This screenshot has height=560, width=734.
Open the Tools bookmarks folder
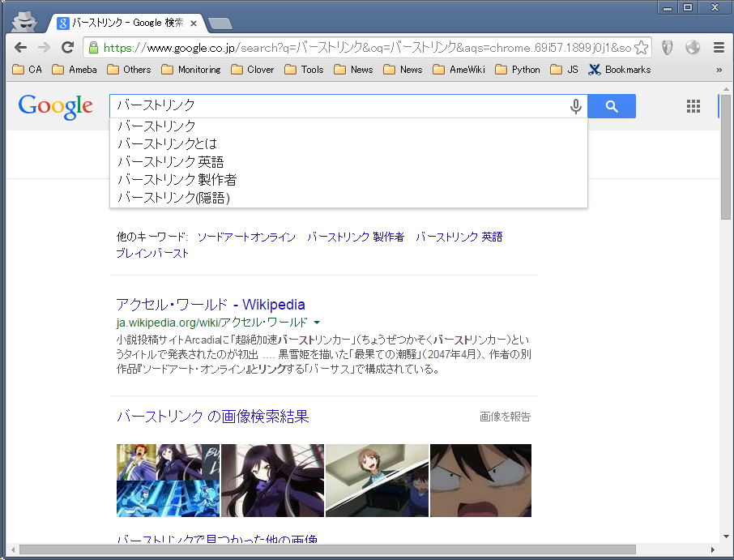click(304, 70)
